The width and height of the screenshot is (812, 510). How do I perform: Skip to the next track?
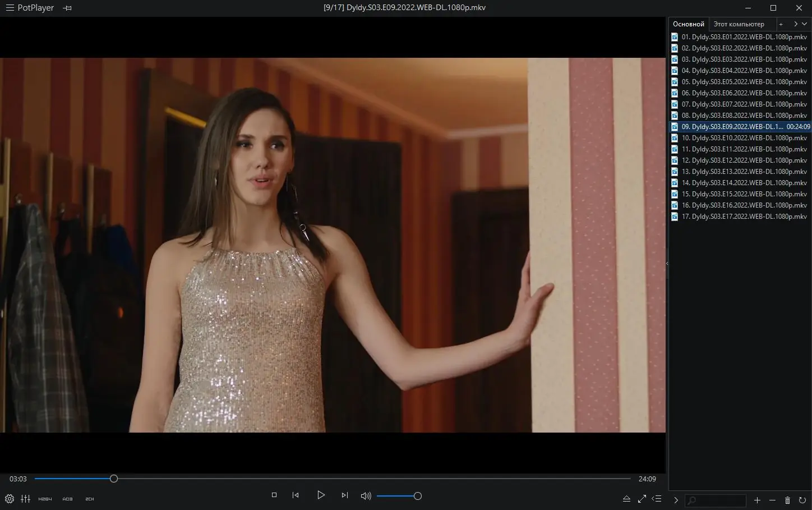345,495
